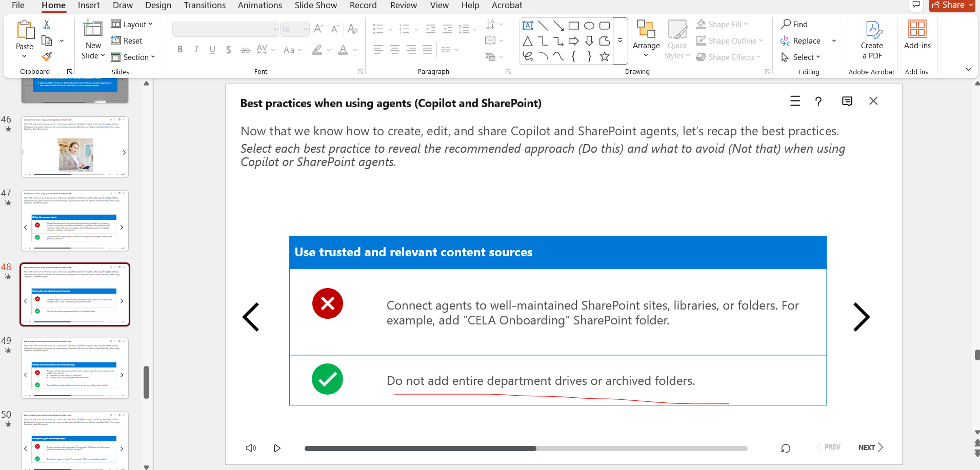980x470 pixels.
Task: Select slide 49 thumbnail
Action: tap(75, 368)
